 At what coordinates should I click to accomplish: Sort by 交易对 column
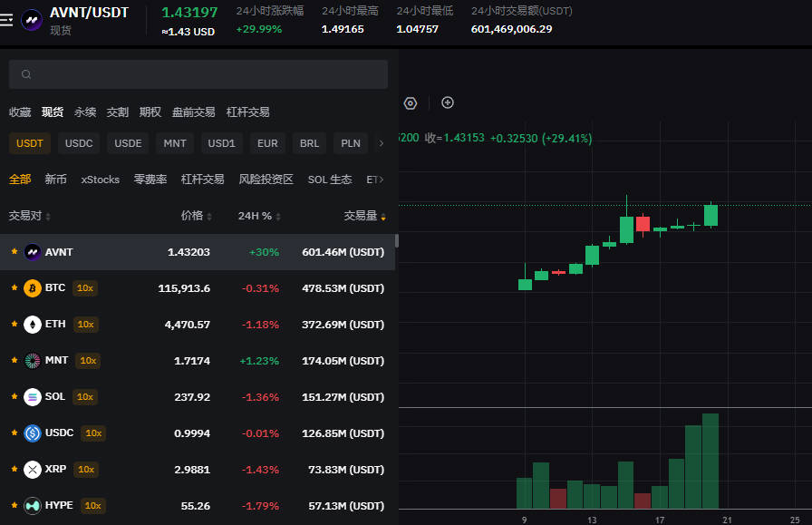tap(30, 216)
